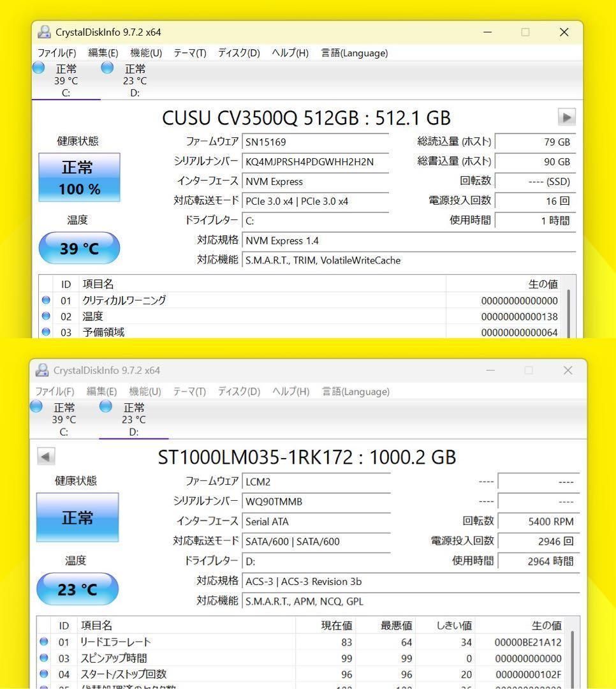The height and width of the screenshot is (689, 616).
Task: Click the 39 °C temperature indicator for drive C:
Action: (78, 248)
